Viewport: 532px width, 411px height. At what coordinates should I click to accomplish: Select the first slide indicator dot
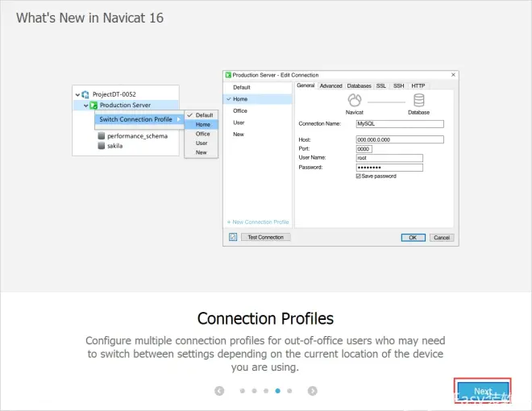(x=243, y=391)
